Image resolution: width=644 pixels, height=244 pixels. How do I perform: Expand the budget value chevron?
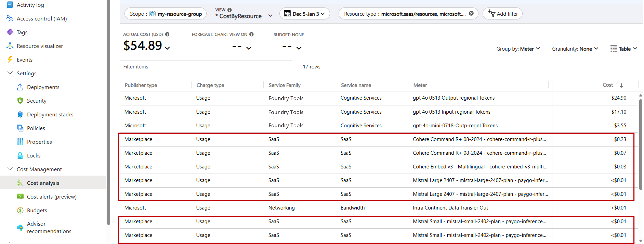[x=299, y=48]
